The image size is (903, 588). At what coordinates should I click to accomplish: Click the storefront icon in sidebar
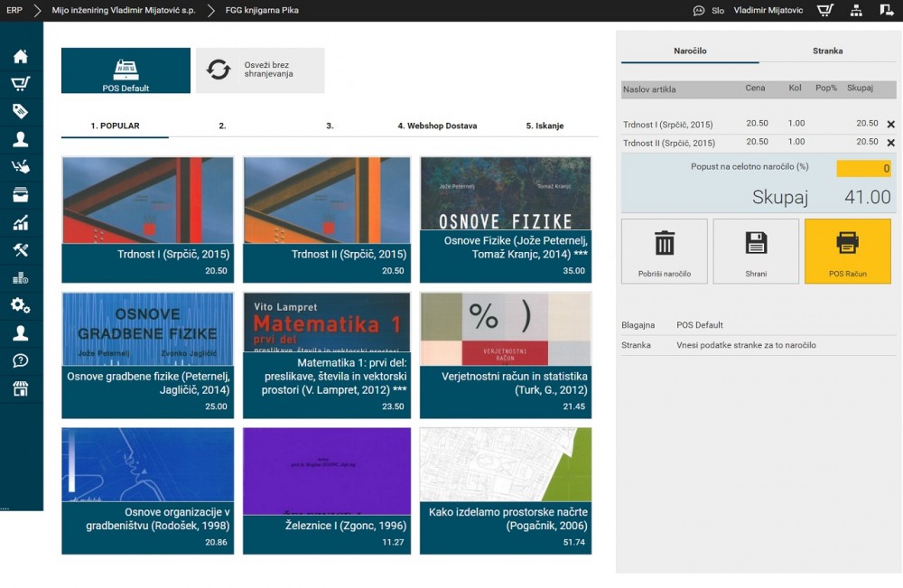(20, 388)
